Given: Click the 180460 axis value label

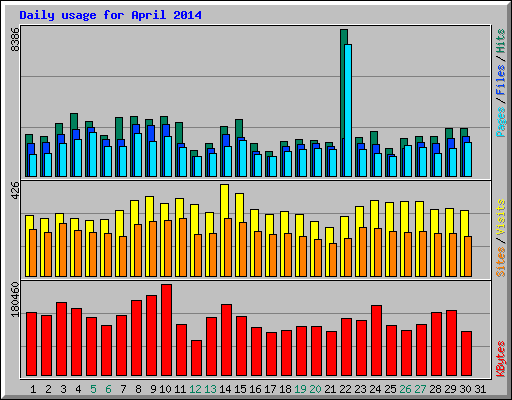Looking at the screenshot, I should coord(15,299).
